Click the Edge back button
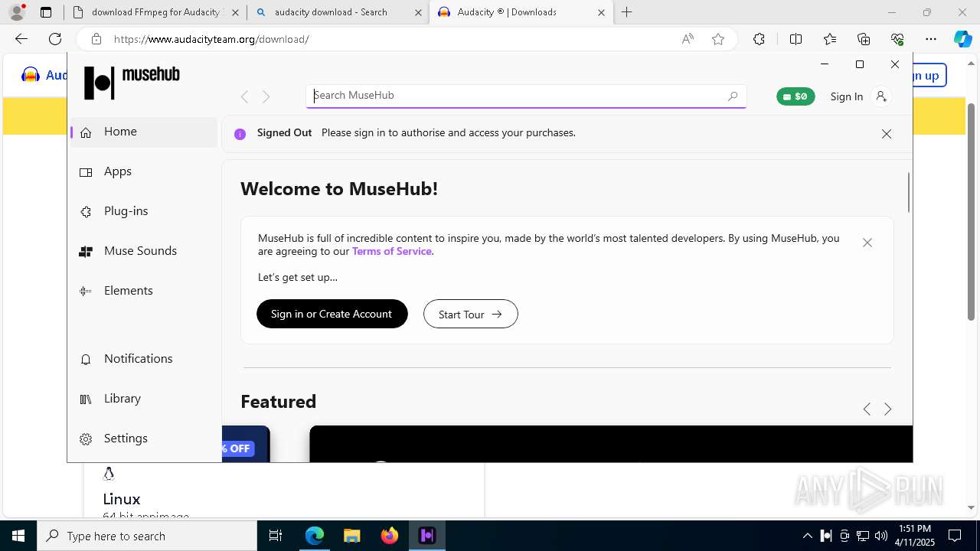 [x=21, y=39]
